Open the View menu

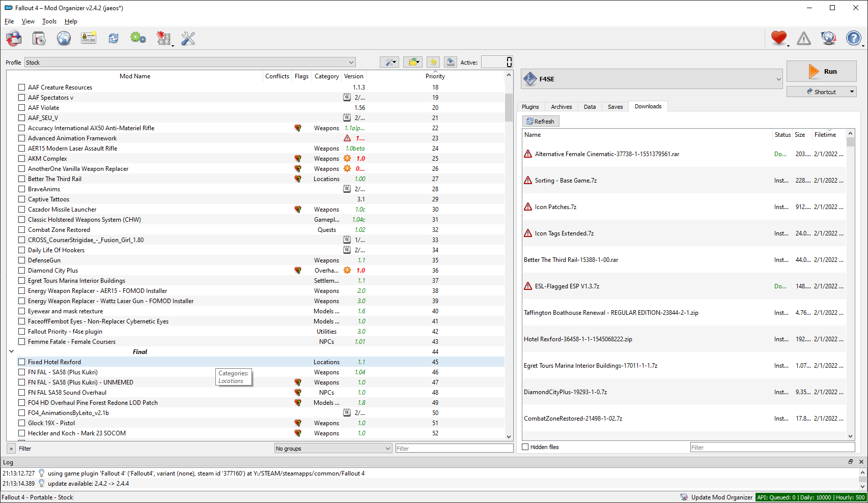[28, 21]
